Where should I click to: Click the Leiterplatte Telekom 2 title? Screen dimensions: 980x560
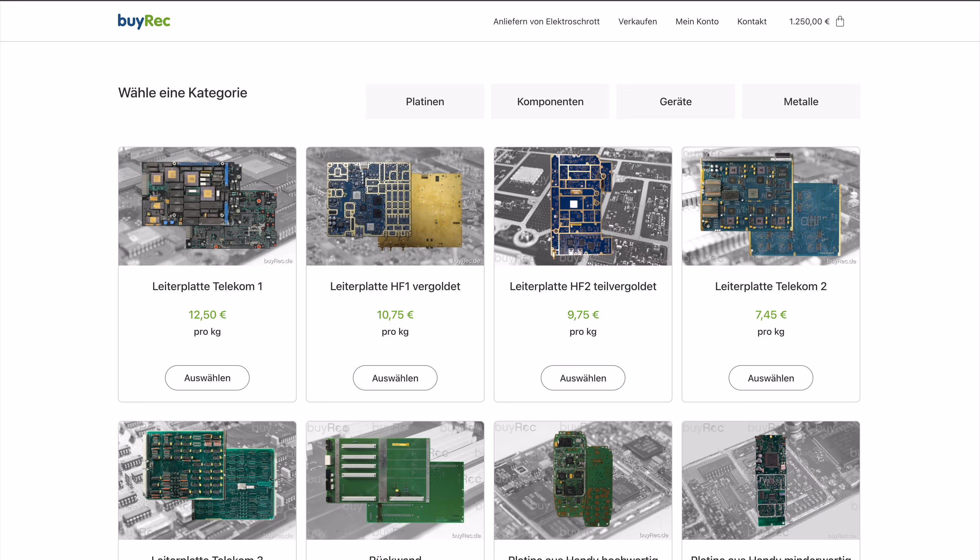coord(771,286)
